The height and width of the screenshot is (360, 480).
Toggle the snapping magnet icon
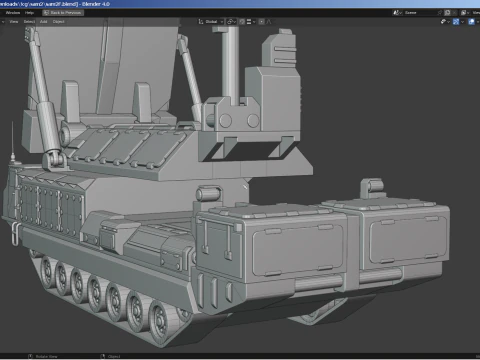pyautogui.click(x=242, y=22)
